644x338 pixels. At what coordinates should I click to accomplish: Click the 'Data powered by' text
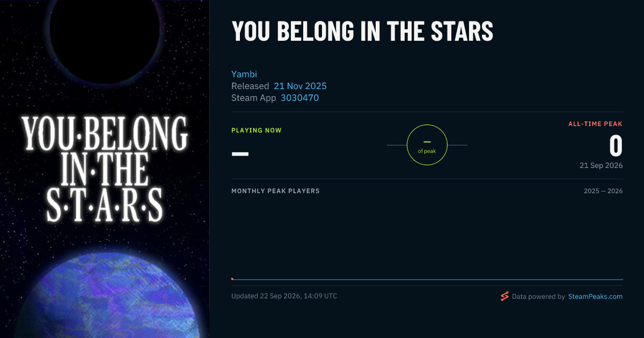pyautogui.click(x=538, y=296)
